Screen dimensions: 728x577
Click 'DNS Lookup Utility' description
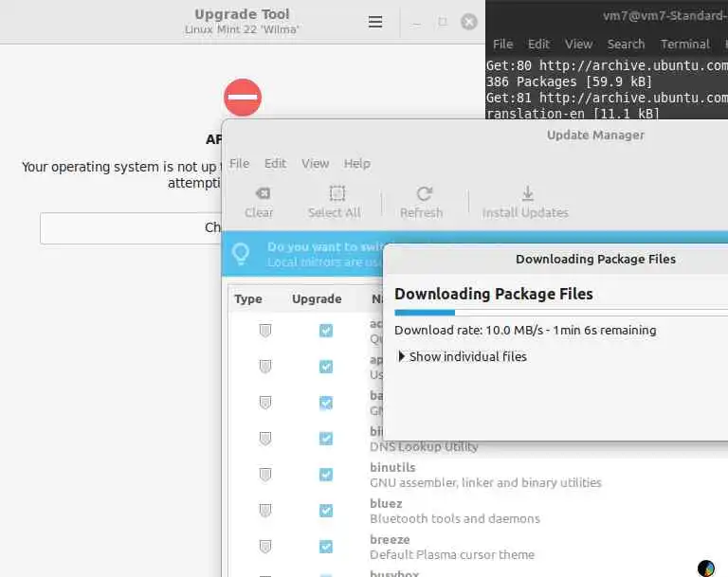pyautogui.click(x=424, y=446)
